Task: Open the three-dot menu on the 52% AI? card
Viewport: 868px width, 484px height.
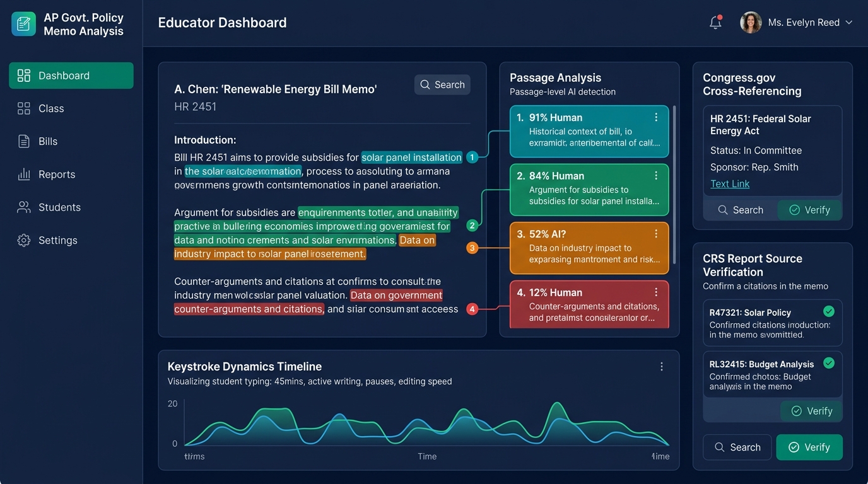Action: (656, 234)
